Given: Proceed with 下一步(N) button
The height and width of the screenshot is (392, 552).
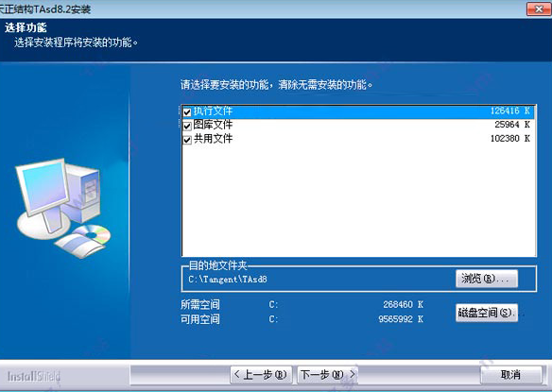Looking at the screenshot, I should click(327, 375).
